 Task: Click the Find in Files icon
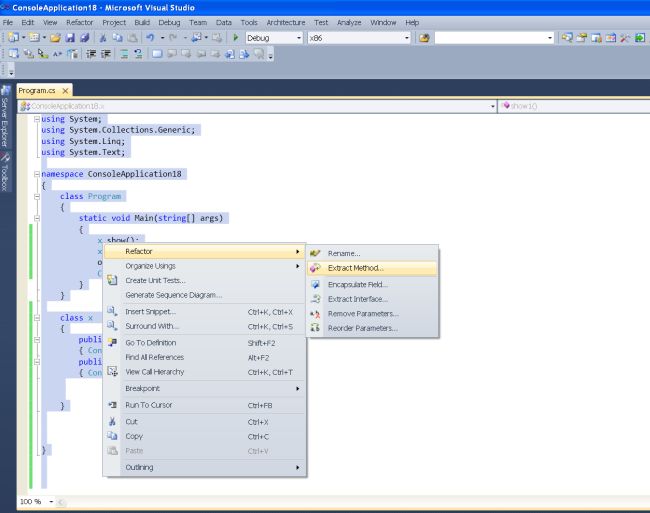coord(424,38)
